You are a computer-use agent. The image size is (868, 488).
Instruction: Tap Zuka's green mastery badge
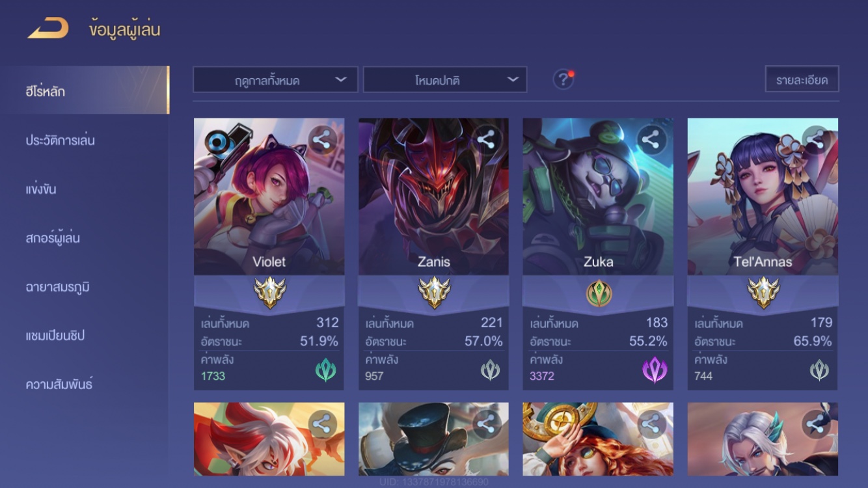tap(599, 293)
